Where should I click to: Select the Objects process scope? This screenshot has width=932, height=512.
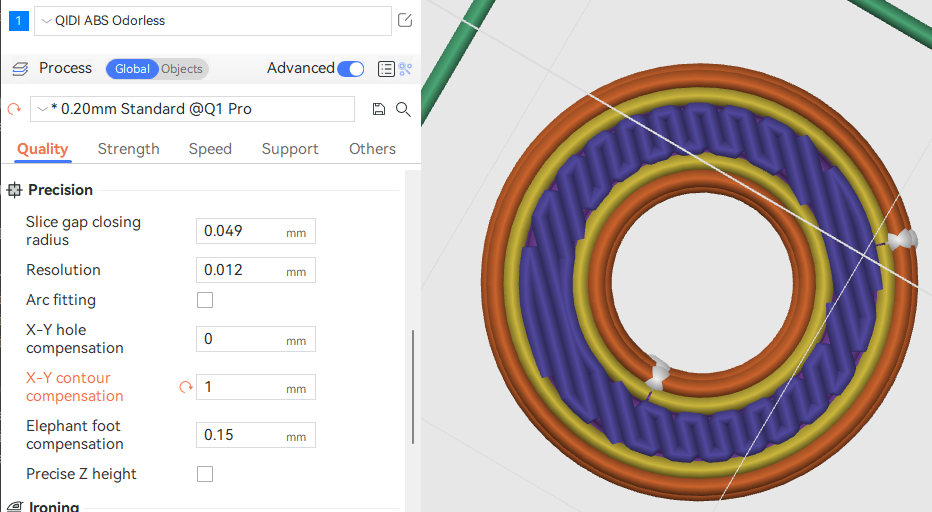(182, 69)
